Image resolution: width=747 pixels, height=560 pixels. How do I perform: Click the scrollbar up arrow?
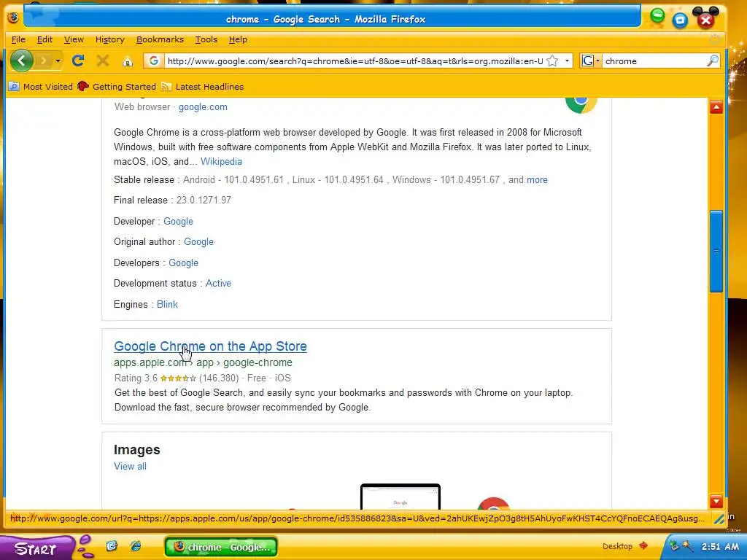716,107
